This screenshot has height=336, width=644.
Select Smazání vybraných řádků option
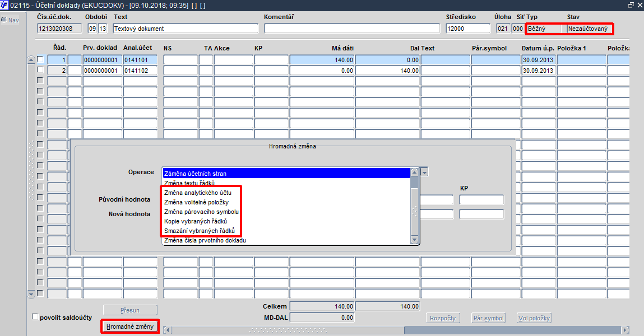[199, 231]
